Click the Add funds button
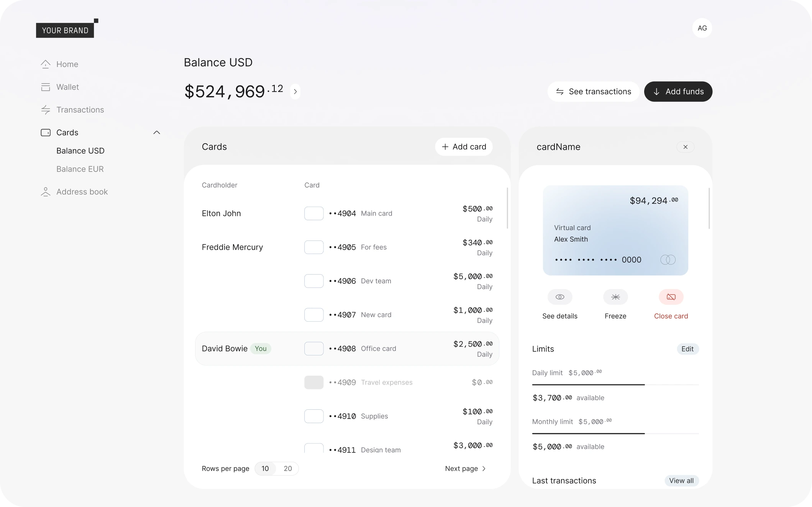Screen dimensions: 812x507 point(678,92)
